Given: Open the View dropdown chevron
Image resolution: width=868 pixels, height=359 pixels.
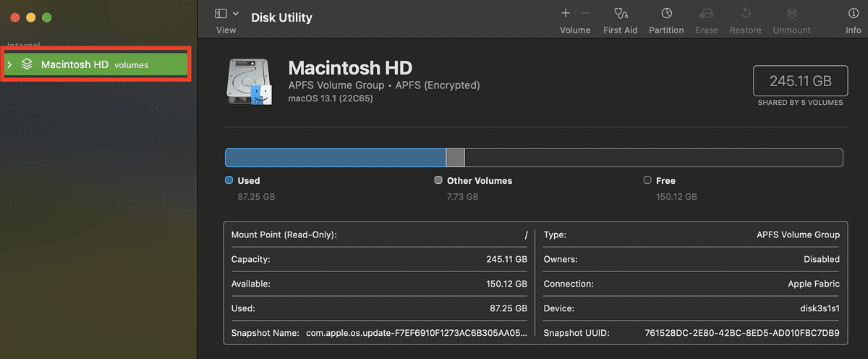Looking at the screenshot, I should click(x=236, y=14).
